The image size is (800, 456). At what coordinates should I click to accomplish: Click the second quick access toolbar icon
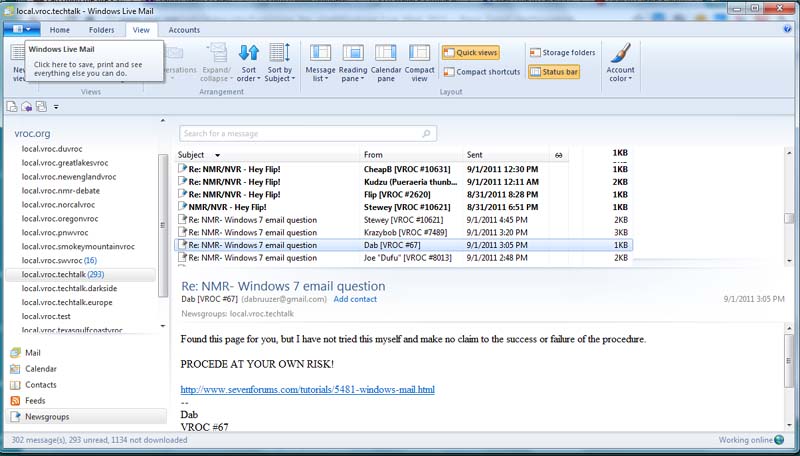[27, 107]
